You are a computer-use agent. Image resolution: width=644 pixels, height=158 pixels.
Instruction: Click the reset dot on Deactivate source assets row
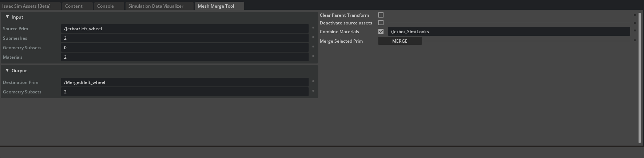635,23
